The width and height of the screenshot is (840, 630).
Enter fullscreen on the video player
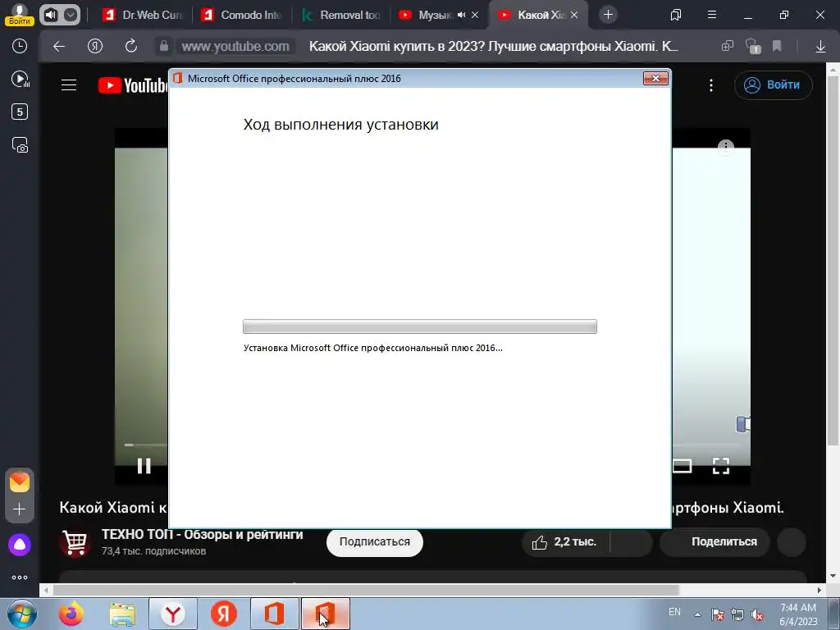click(721, 466)
